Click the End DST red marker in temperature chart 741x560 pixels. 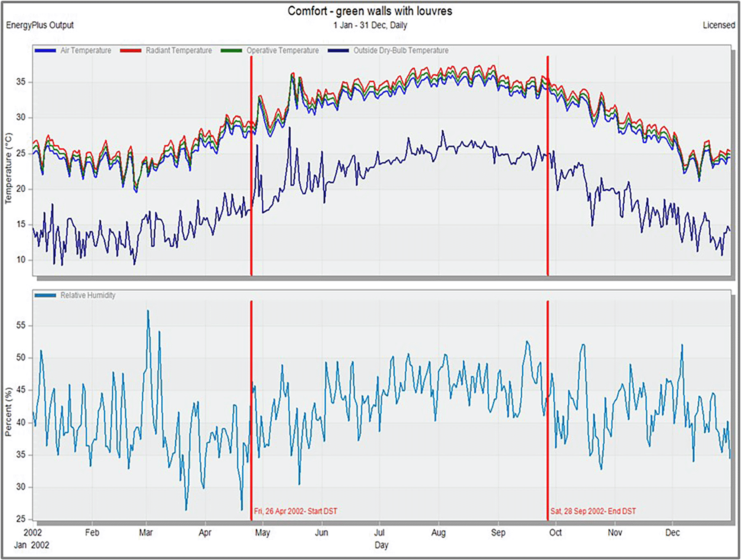click(548, 166)
